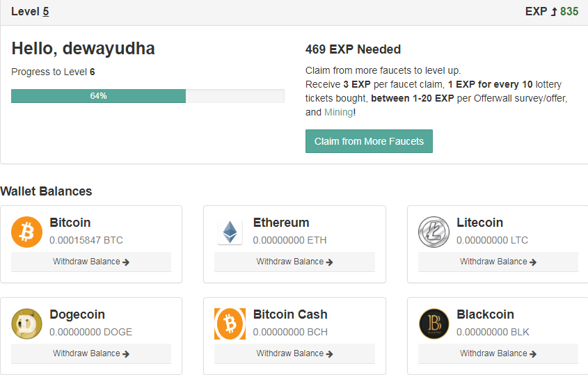The width and height of the screenshot is (588, 375).
Task: Click the Blackcoin card title
Action: coord(485,314)
